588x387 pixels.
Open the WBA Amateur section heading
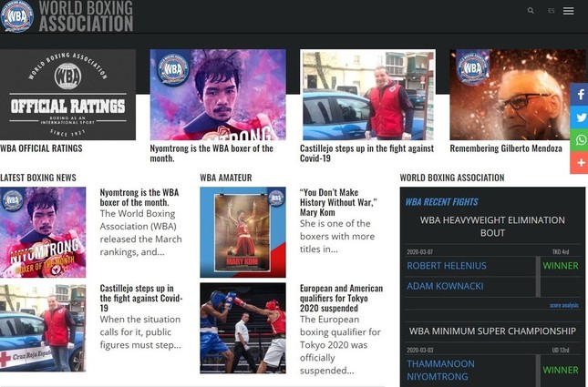pyautogui.click(x=226, y=178)
